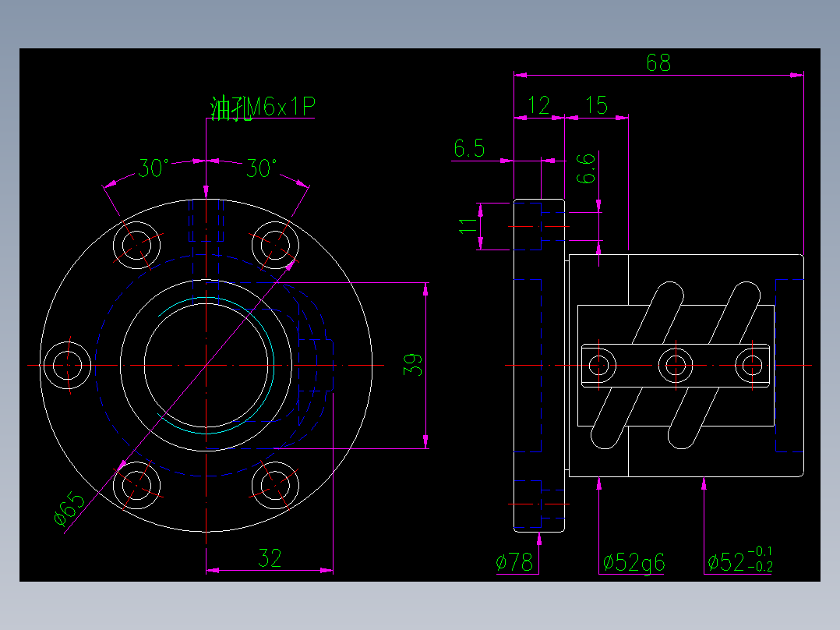Select the lower-left bolt hole on flange
The image size is (840, 630).
136,485
